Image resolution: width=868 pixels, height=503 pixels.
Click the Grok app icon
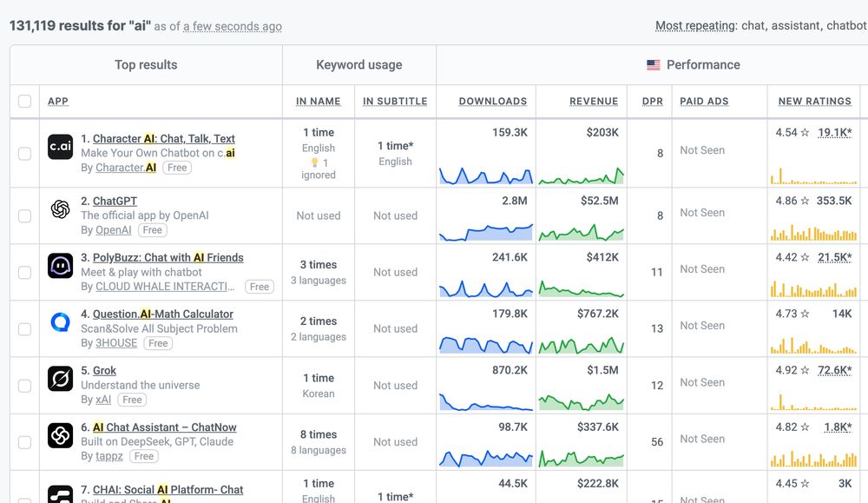click(x=61, y=379)
